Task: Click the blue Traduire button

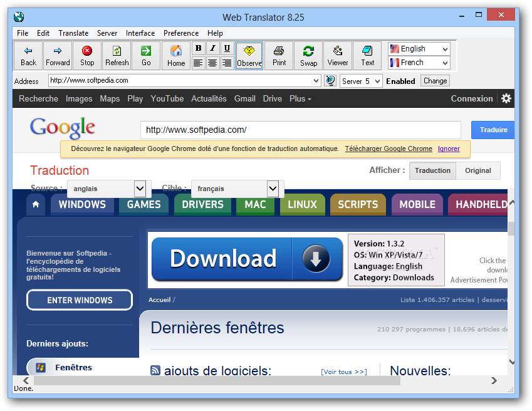Action: click(493, 130)
